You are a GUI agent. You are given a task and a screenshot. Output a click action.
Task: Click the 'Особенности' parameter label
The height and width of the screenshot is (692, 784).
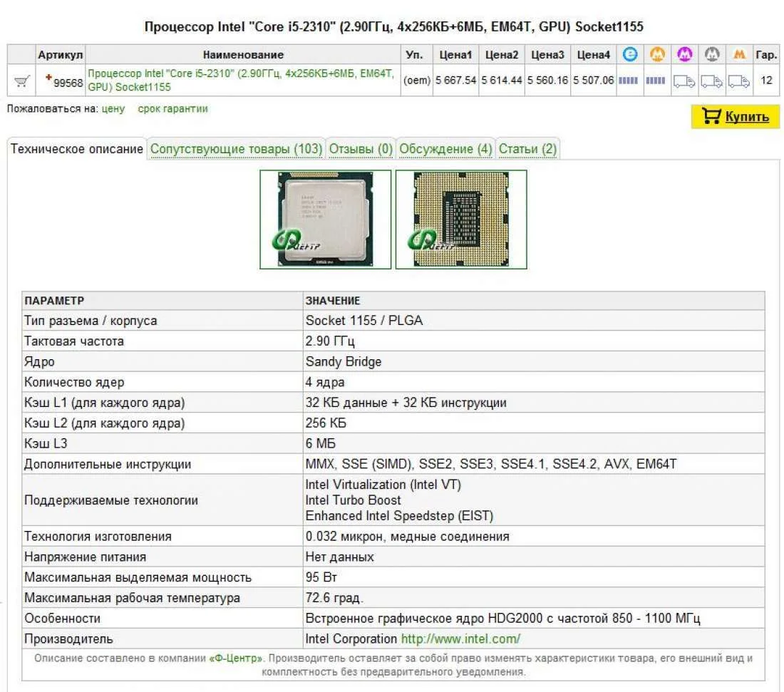62,619
